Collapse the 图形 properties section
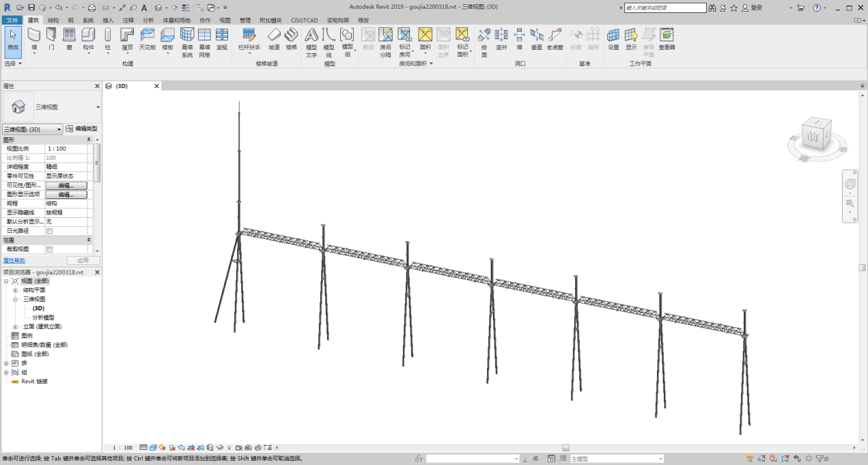Image resolution: width=868 pixels, height=465 pixels. [89, 139]
